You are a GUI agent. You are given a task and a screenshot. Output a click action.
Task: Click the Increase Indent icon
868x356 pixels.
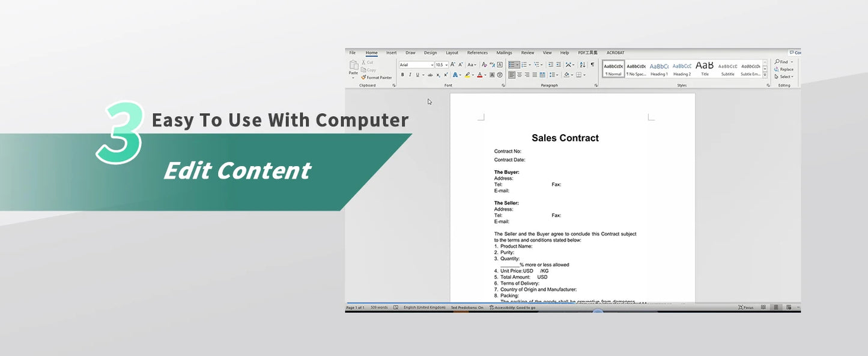(559, 65)
